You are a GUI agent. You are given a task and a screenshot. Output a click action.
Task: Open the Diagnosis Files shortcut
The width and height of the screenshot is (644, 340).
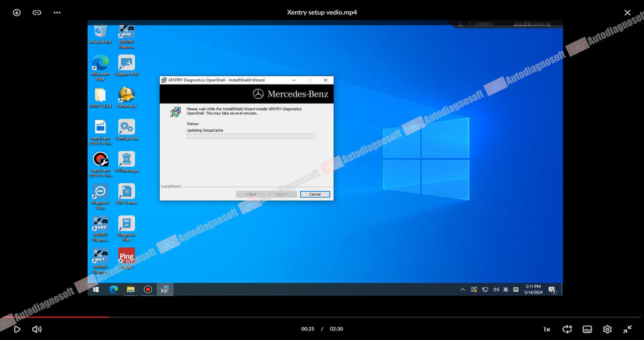coord(126,229)
